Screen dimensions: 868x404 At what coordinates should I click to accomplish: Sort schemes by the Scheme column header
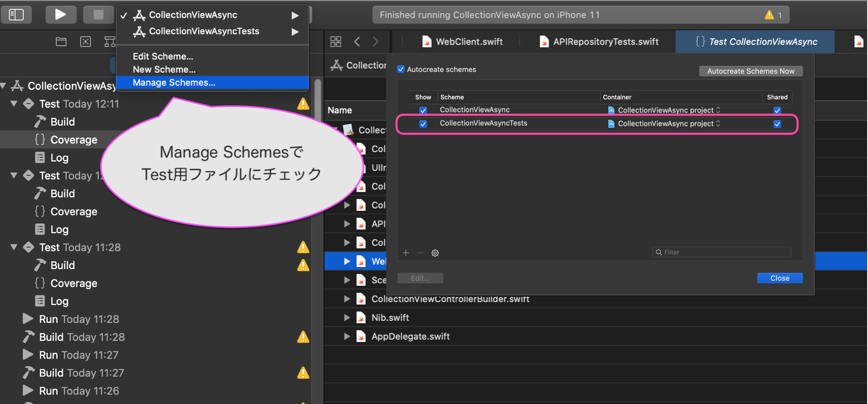pyautogui.click(x=519, y=97)
